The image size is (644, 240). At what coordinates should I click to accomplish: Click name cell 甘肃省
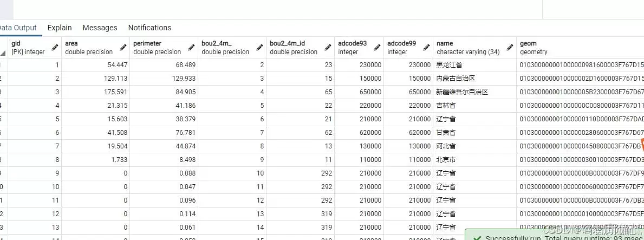475,133
